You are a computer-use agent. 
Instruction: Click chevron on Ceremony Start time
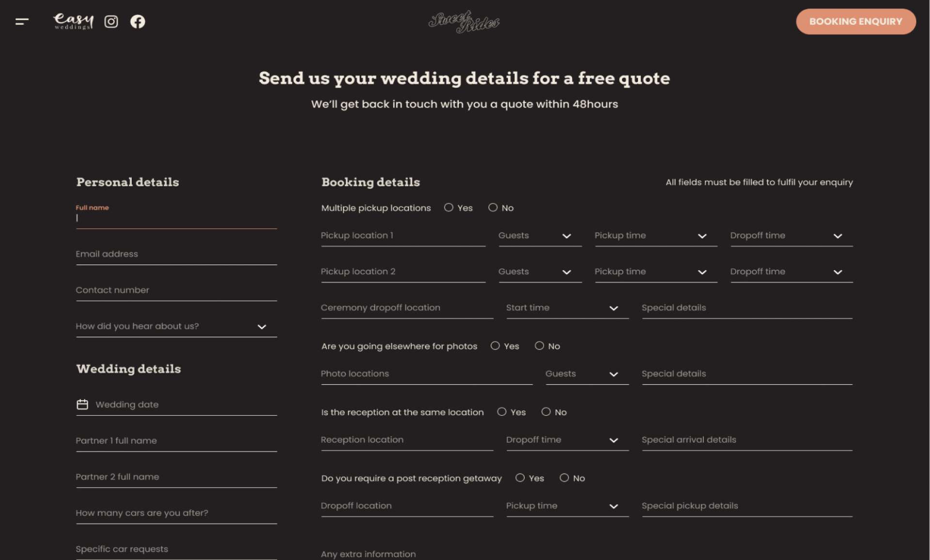click(x=613, y=308)
